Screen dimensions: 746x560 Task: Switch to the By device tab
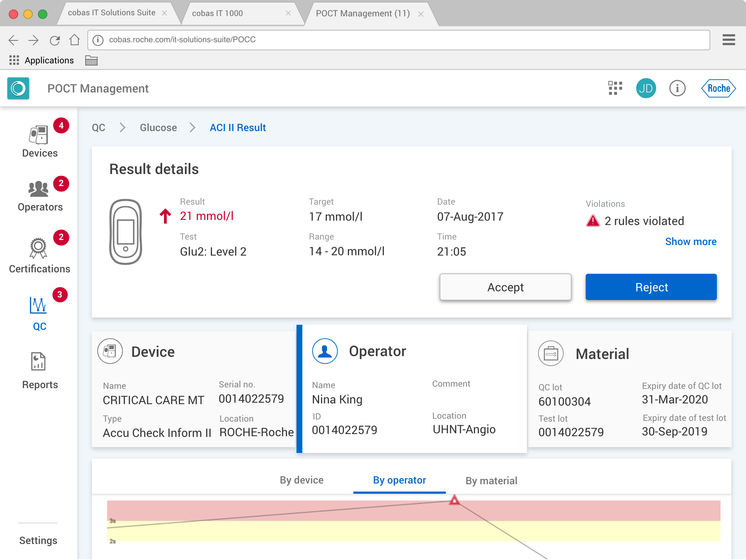click(302, 480)
